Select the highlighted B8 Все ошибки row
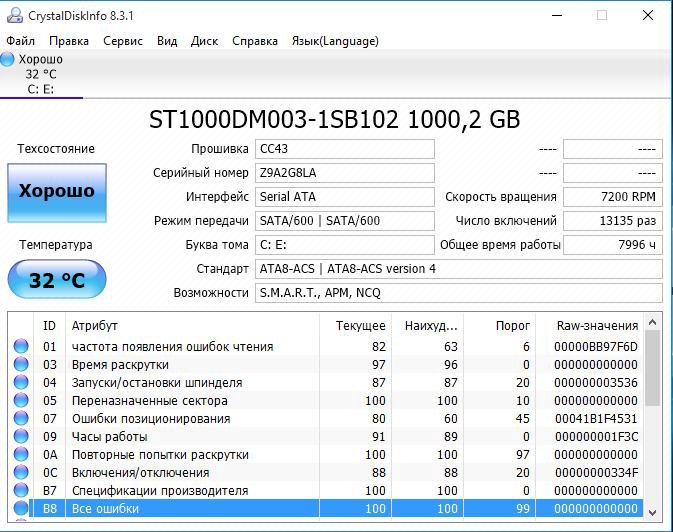673x532 pixels. coord(300,509)
